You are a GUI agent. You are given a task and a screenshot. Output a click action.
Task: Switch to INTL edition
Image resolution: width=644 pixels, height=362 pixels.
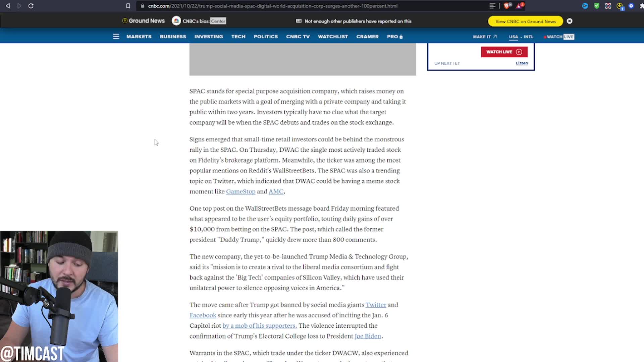click(528, 37)
